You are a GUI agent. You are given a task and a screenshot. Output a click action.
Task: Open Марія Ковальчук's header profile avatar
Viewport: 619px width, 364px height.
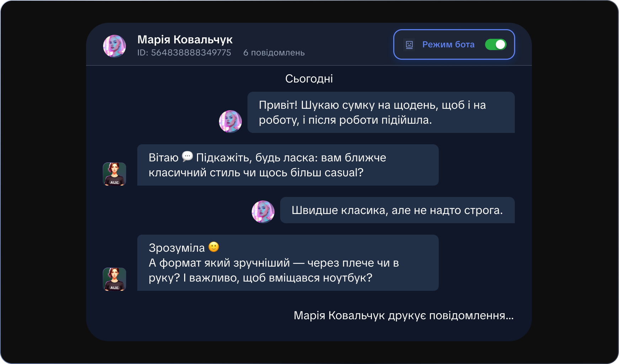click(x=114, y=46)
